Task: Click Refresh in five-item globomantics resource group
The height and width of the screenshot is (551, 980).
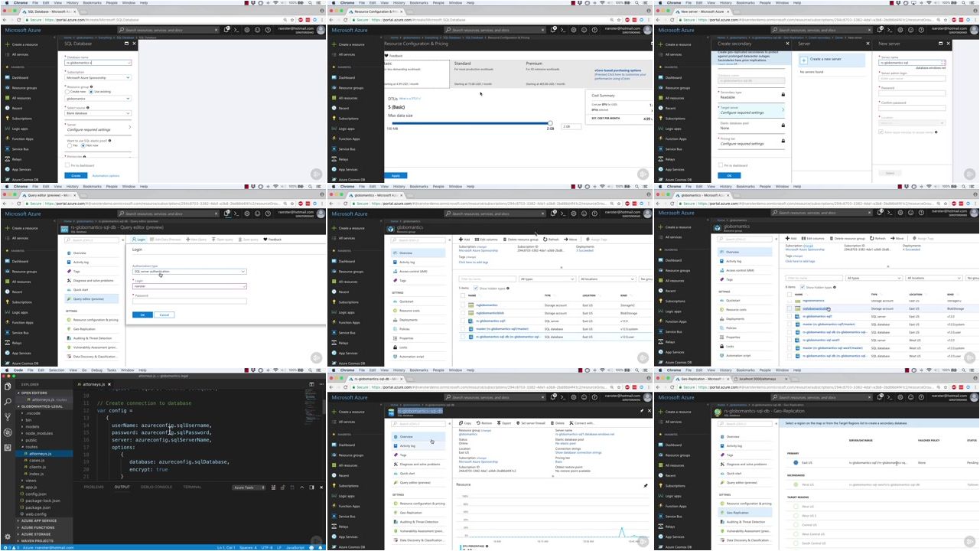Action: pyautogui.click(x=551, y=240)
